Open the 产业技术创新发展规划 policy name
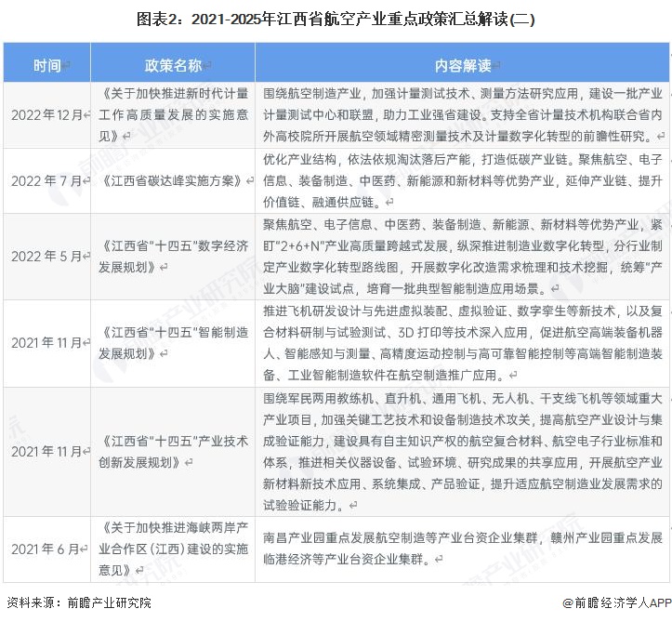Screen dimensions: 672x622 [x=174, y=451]
